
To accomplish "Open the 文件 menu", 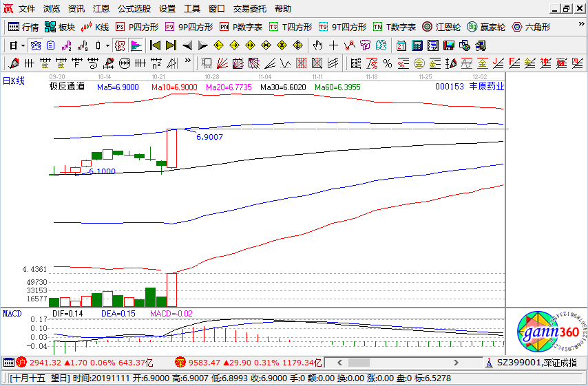I will tap(27, 8).
